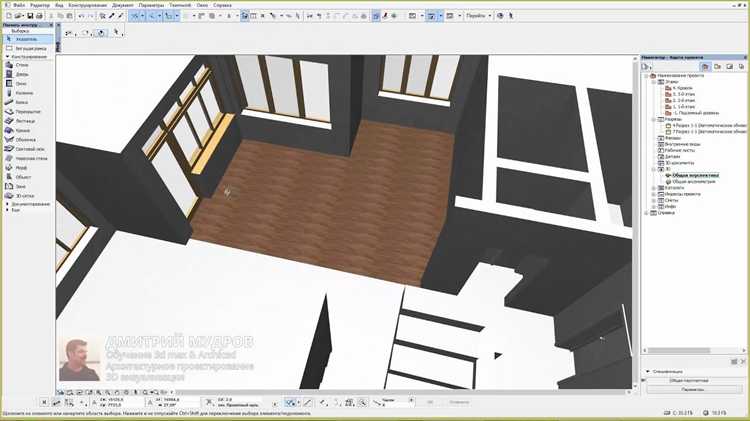
Task: Open the Project Map in the Navigator
Action: coord(705,67)
